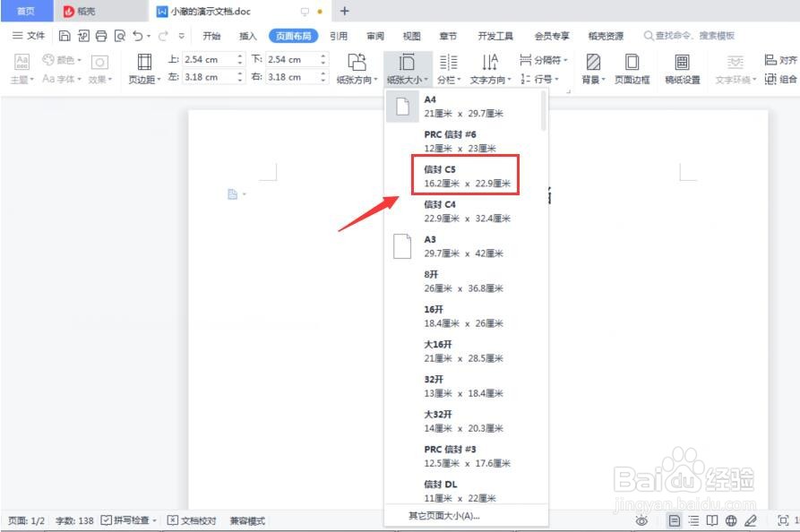Click the Undo arrow icon
800x532 pixels.
pos(138,36)
